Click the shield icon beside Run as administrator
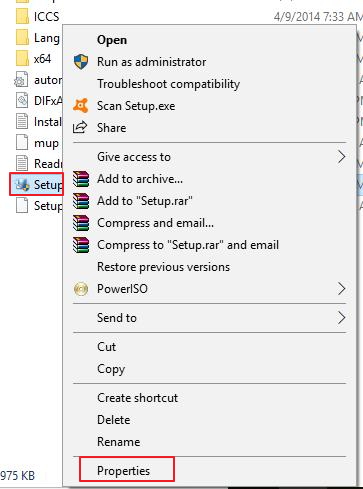Screen dimensions: 363x489 coord(81,62)
